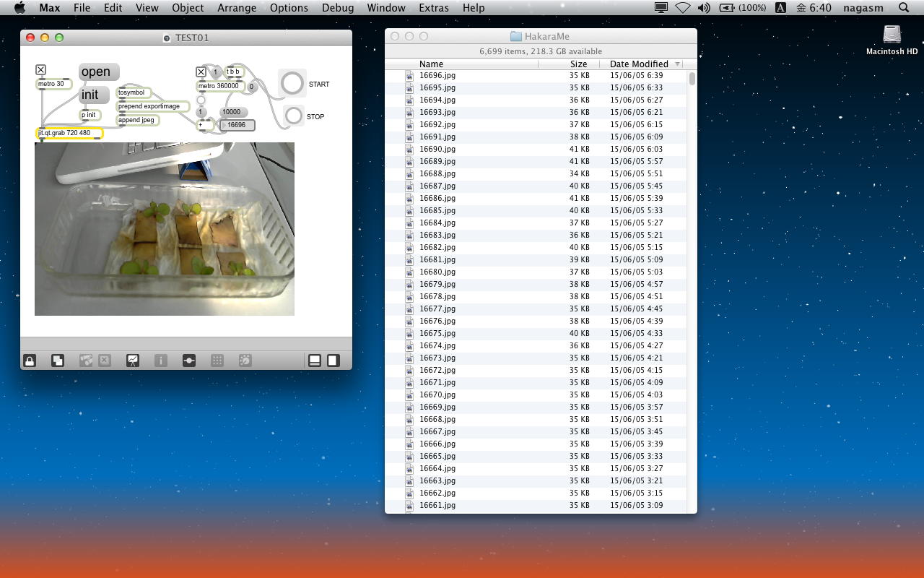Click the small bang under metro 360000

(201, 100)
